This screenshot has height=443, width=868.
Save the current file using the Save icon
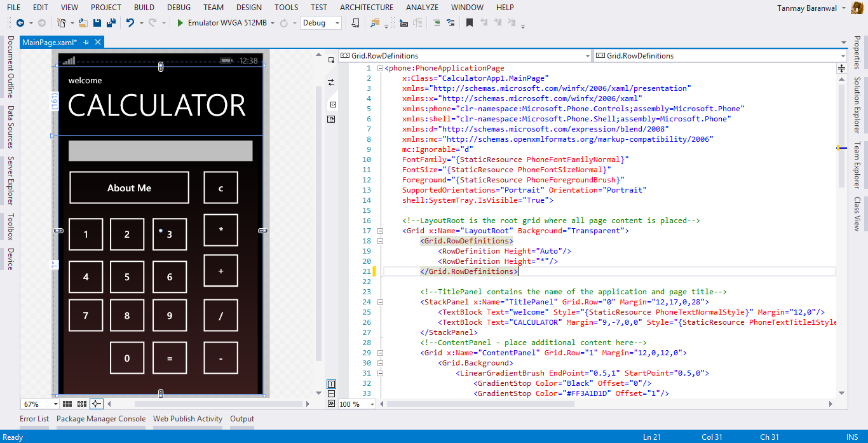[x=97, y=23]
